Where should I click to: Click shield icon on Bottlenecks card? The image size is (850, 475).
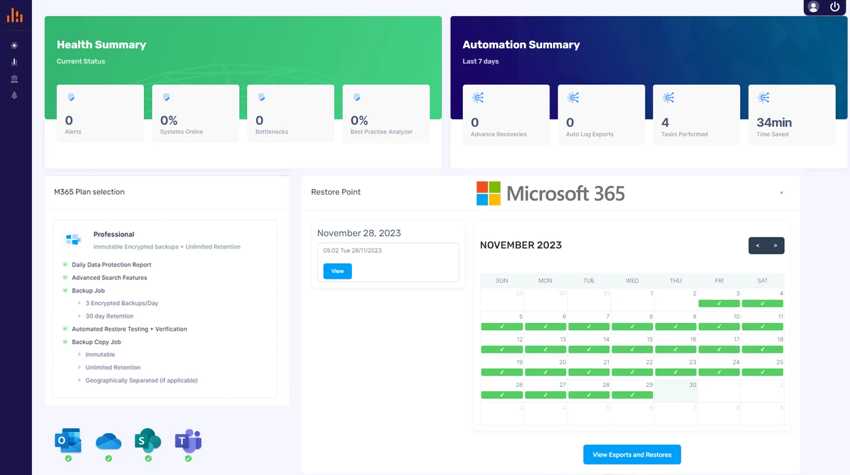pos(261,98)
